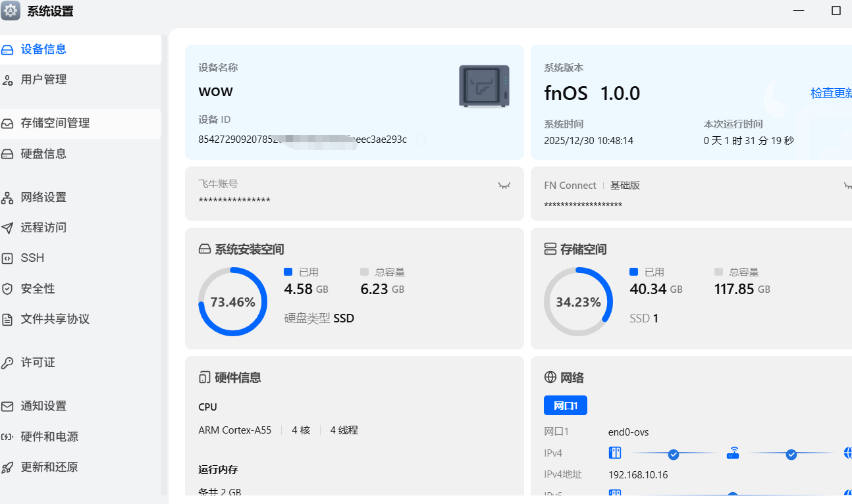Click the NAS device icon in IPv4 row
This screenshot has height=504, width=852.
click(x=615, y=453)
